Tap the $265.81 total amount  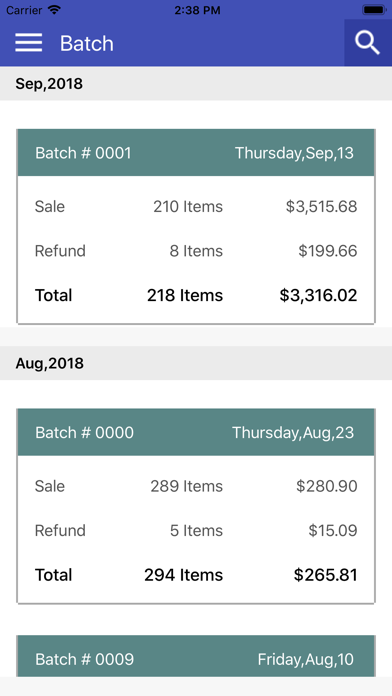point(325,575)
